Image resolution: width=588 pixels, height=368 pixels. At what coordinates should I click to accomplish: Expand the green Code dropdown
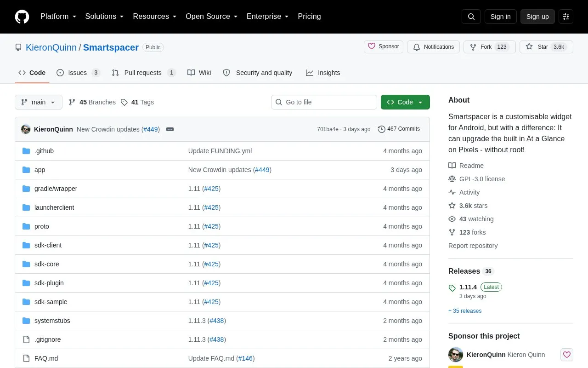[x=405, y=102]
